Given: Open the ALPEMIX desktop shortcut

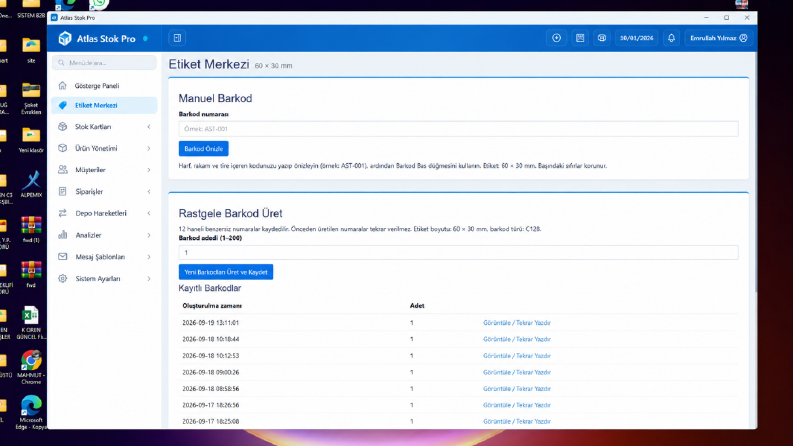Looking at the screenshot, I should (31, 184).
